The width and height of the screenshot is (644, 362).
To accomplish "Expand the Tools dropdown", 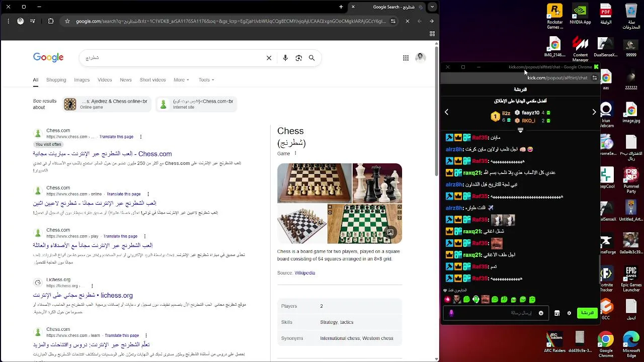I will tap(206, 80).
